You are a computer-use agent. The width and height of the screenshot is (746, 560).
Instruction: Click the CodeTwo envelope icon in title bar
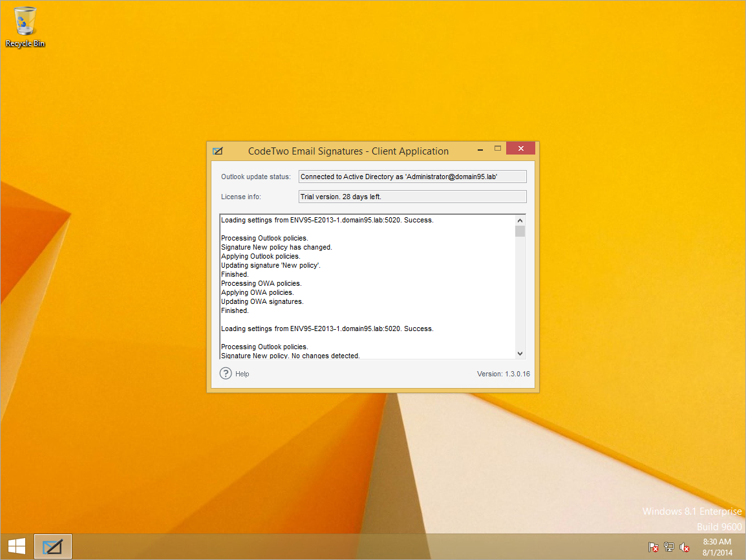(x=217, y=151)
